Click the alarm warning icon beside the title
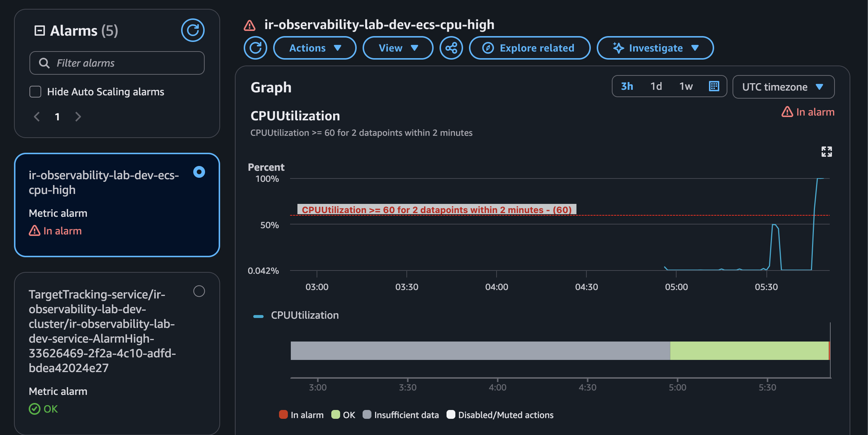868x435 pixels. click(x=250, y=25)
